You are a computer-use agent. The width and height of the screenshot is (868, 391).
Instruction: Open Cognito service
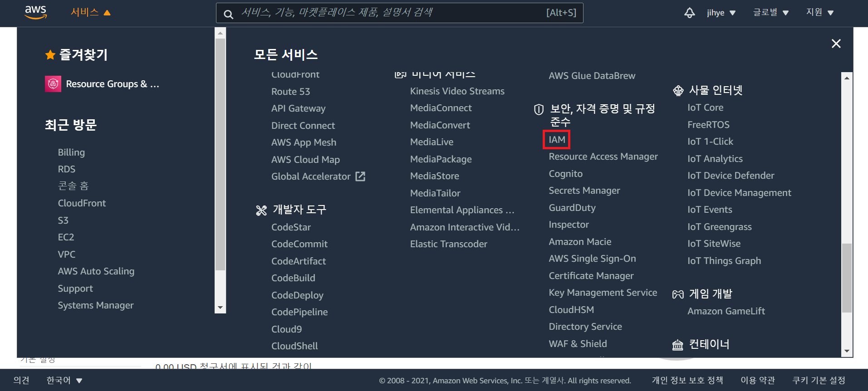[565, 174]
